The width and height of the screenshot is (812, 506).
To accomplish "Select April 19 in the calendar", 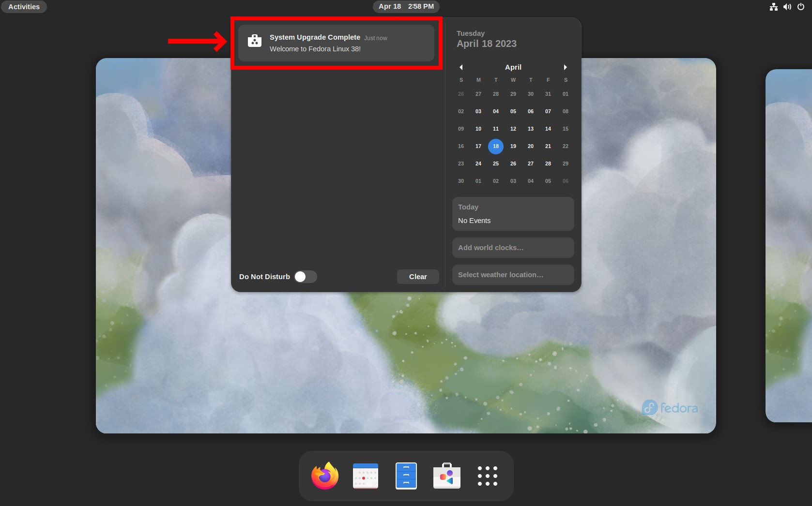I will click(513, 146).
